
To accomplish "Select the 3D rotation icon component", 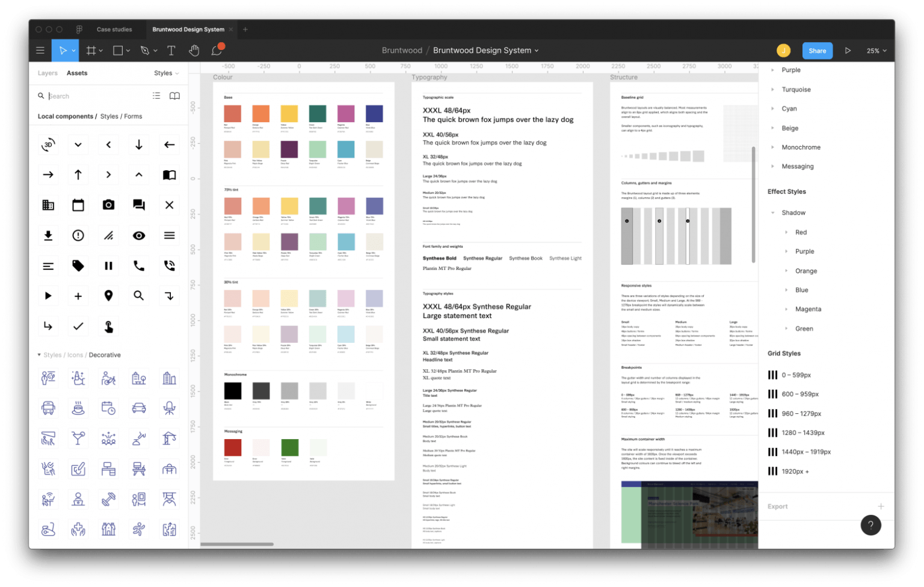I will point(48,144).
